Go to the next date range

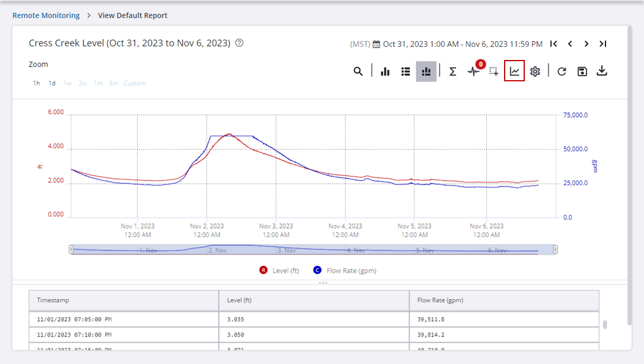pyautogui.click(x=586, y=44)
